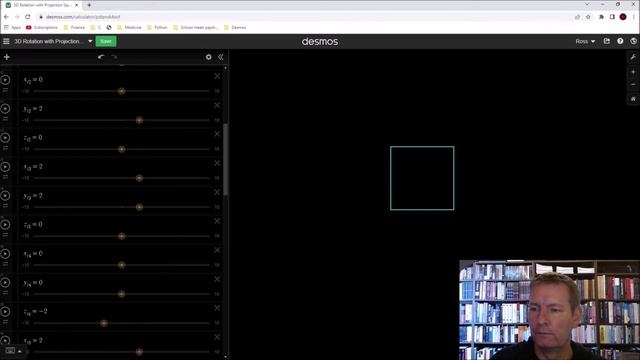Zoom out on the graph
This screenshot has height=360, width=640.
633,84
